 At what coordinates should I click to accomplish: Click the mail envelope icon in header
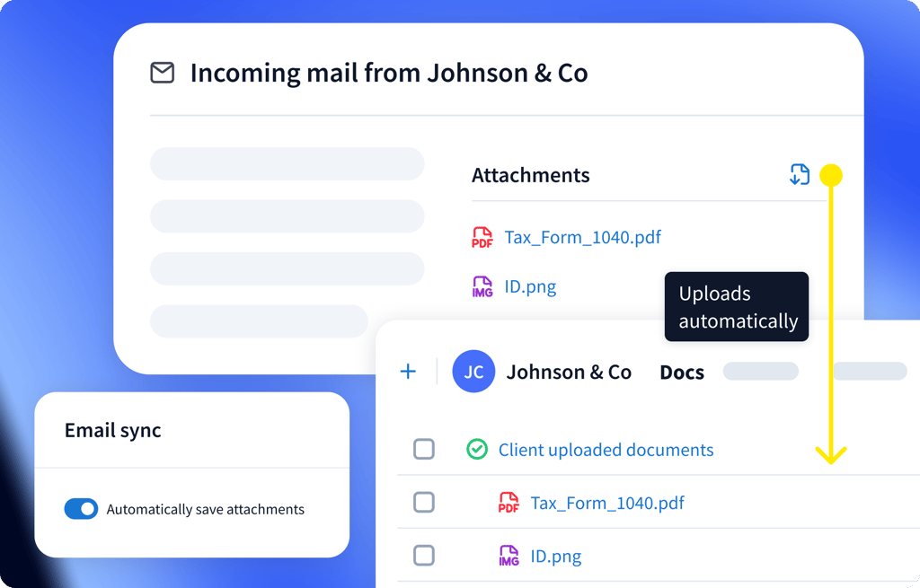coord(162,73)
